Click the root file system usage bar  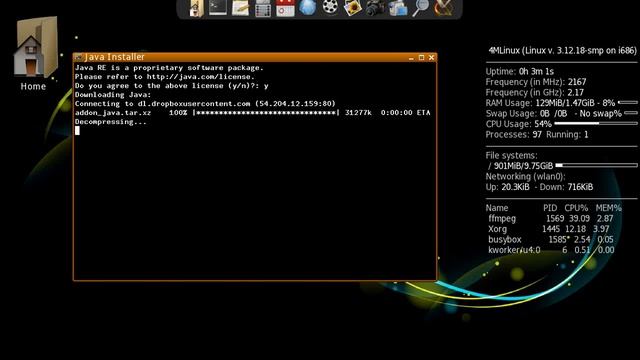point(596,165)
